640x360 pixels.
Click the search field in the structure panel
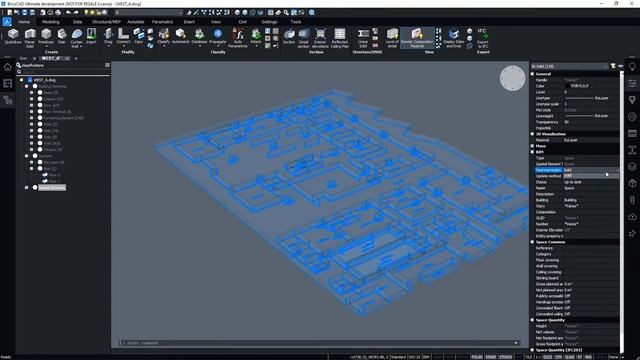click(x=63, y=72)
